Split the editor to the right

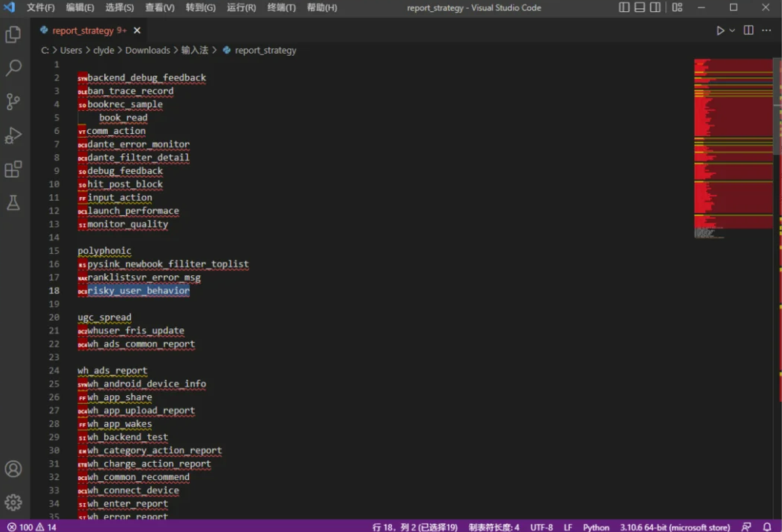pos(749,31)
